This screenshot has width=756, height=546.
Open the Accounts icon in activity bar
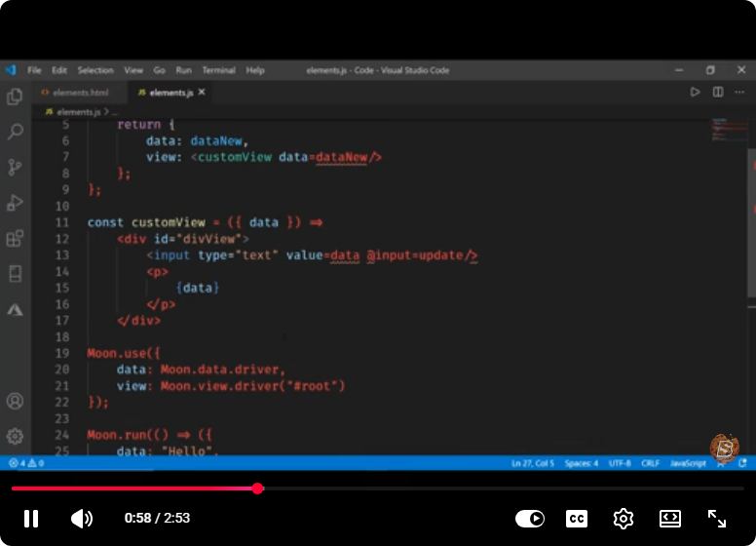coord(15,401)
